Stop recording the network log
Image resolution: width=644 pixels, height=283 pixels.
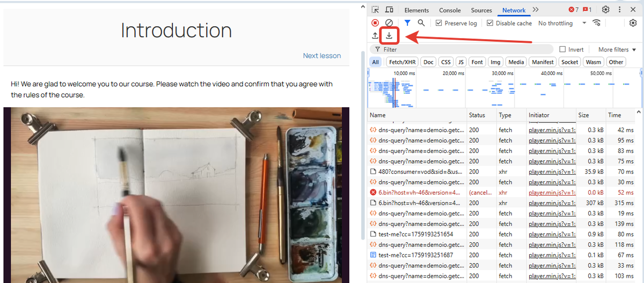click(375, 23)
